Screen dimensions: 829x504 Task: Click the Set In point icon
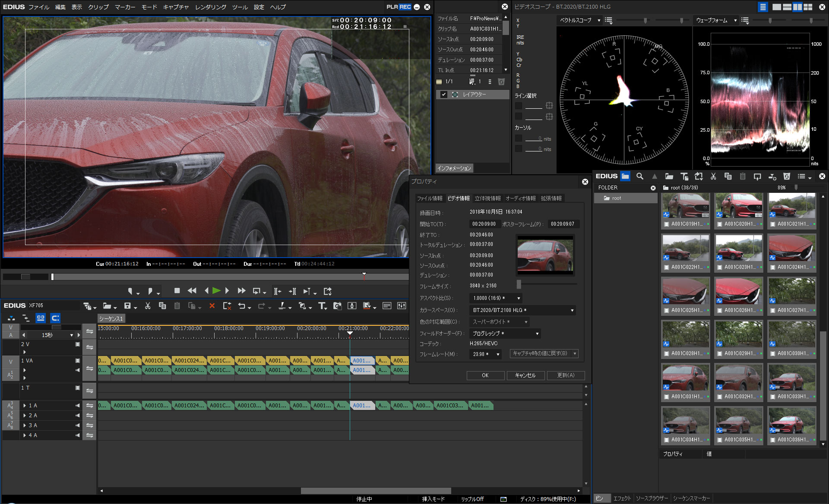pyautogui.click(x=130, y=291)
